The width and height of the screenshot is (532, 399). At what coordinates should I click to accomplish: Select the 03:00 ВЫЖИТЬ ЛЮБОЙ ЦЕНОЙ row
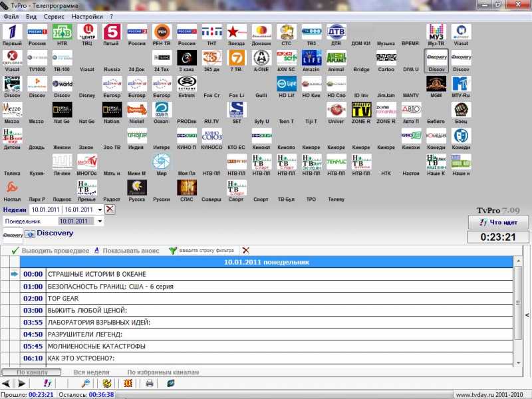point(267,311)
